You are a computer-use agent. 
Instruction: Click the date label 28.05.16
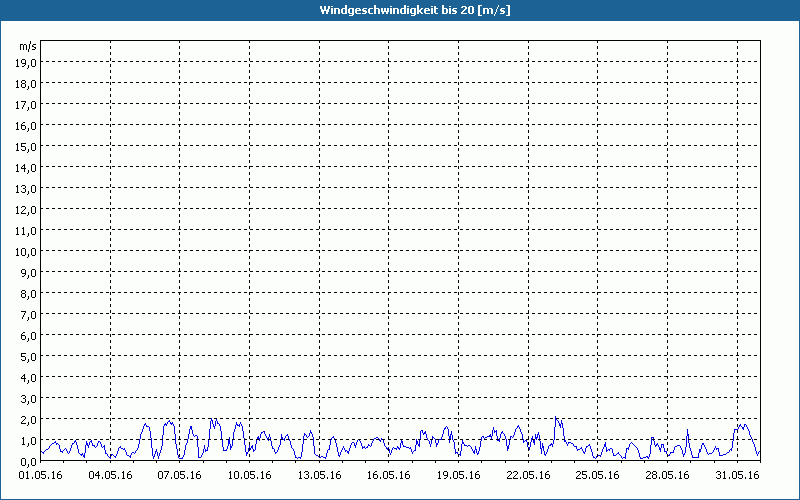[x=667, y=475]
